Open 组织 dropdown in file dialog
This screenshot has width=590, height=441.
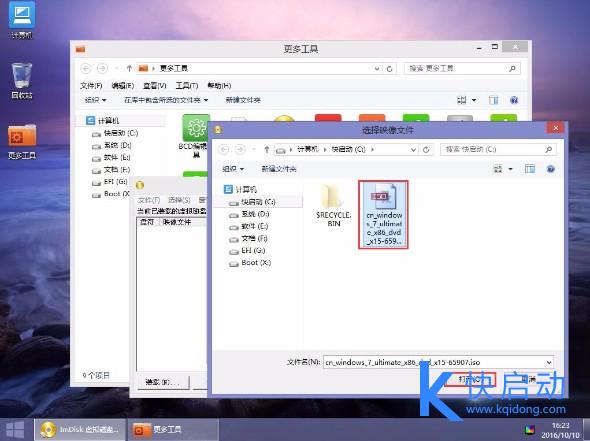point(233,169)
